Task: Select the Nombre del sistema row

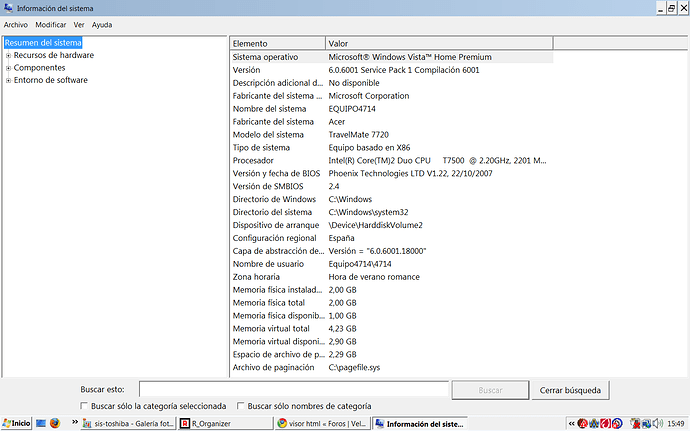Action: click(392, 109)
